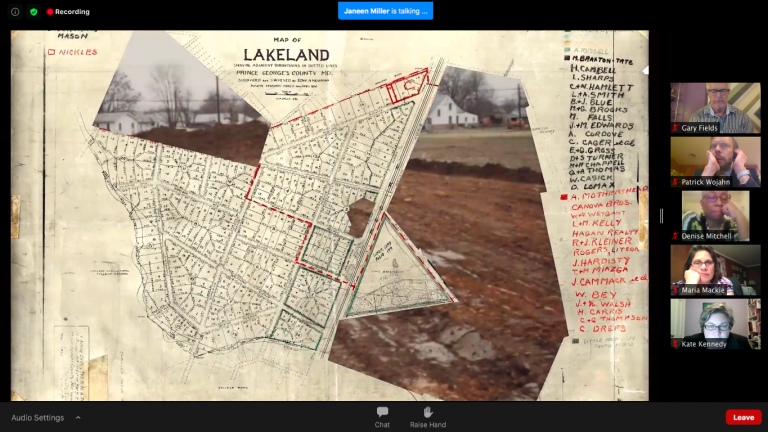Click the green encryption shield icon
The width and height of the screenshot is (768, 432).
point(33,12)
